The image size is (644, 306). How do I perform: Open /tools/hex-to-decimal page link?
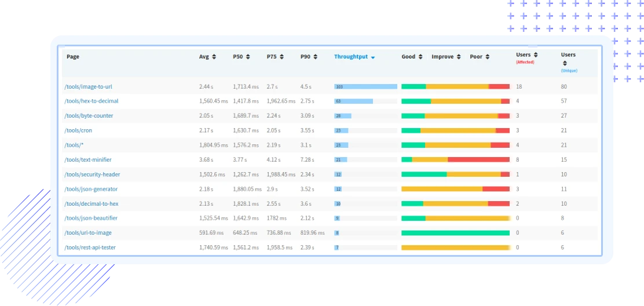[x=92, y=101]
